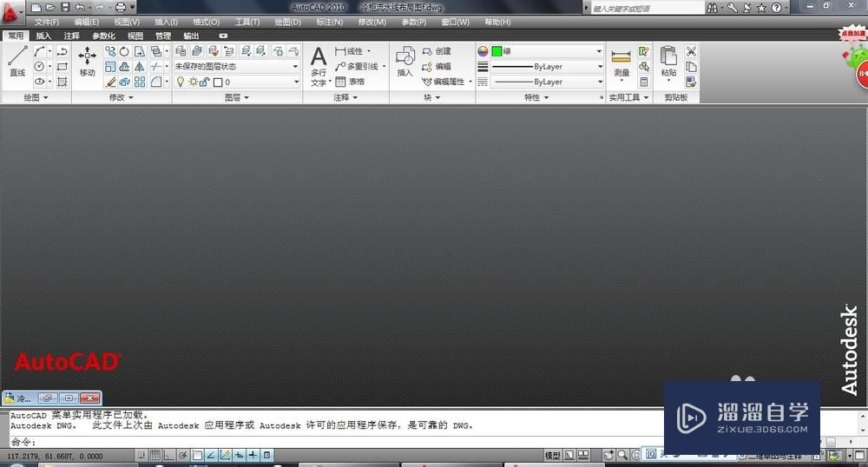Toggle layer lock padlock icon
868x467 pixels.
pos(204,82)
